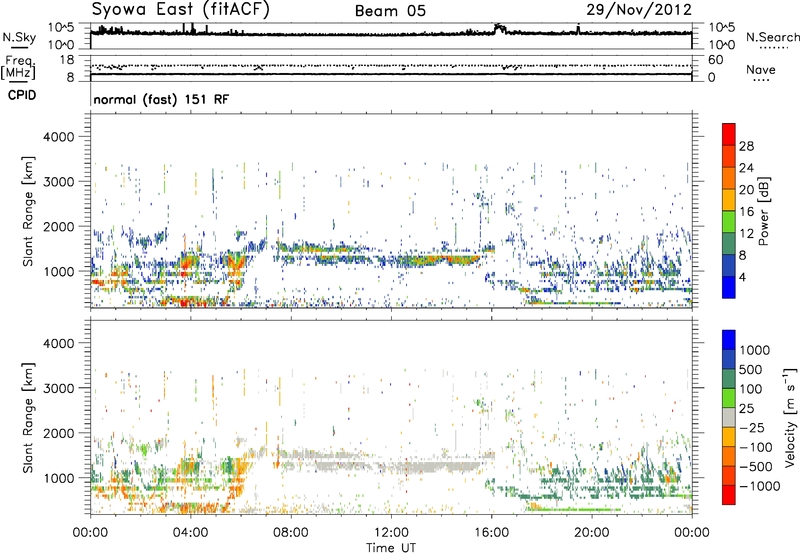Viewport: 800px width, 554px height.
Task: Click the 'N.Sky' axis label
Action: point(19,37)
